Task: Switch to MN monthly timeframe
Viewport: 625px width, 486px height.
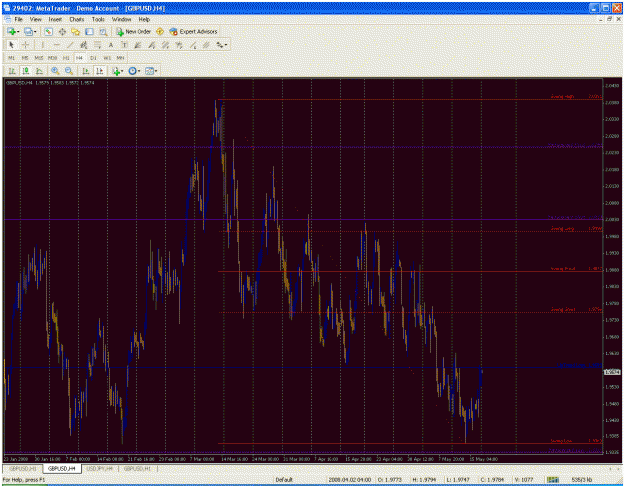Action: (x=120, y=58)
